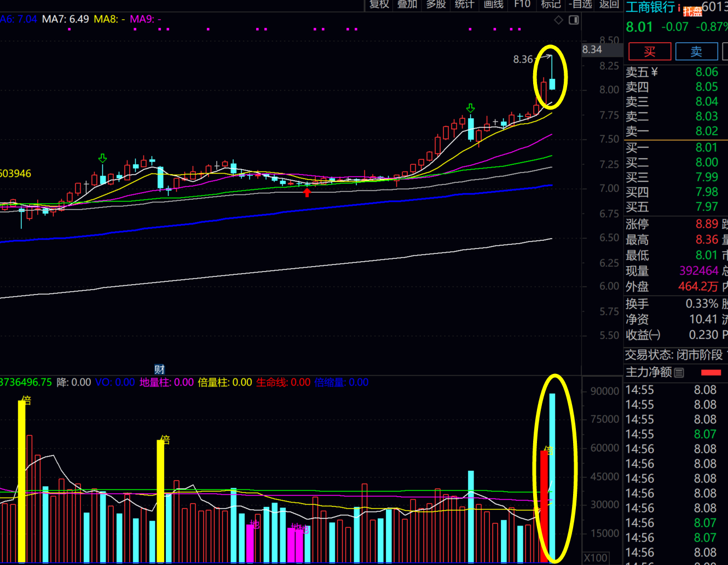
Task: Click the diamond marker icon above chart
Action: [x=558, y=20]
